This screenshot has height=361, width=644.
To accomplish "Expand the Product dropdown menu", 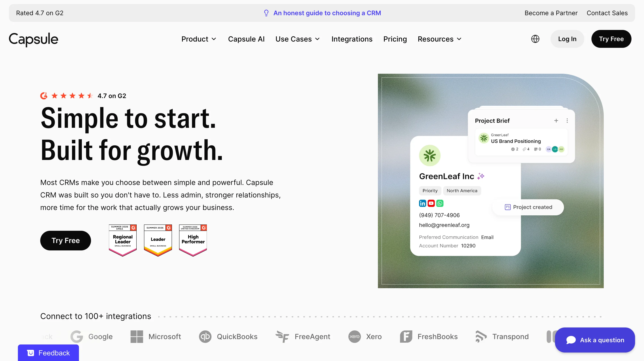I will pyautogui.click(x=199, y=39).
